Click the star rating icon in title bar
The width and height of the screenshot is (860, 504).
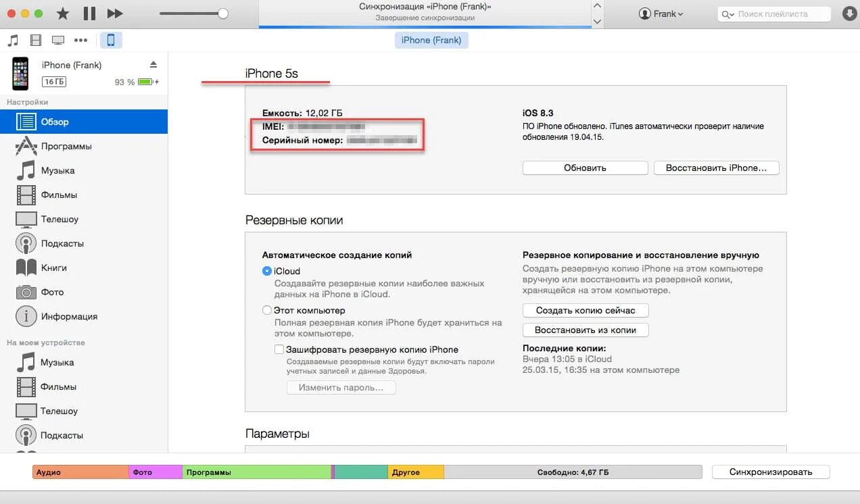63,14
